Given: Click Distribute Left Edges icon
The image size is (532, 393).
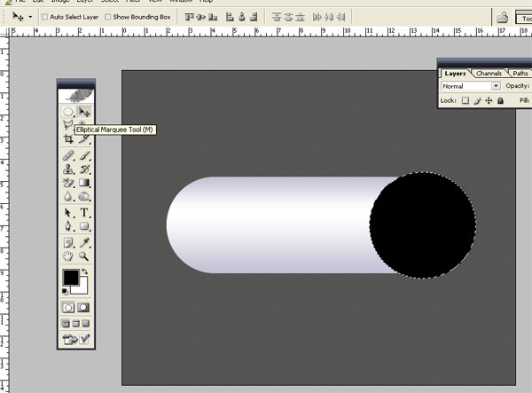Looking at the screenshot, I should click(x=317, y=17).
